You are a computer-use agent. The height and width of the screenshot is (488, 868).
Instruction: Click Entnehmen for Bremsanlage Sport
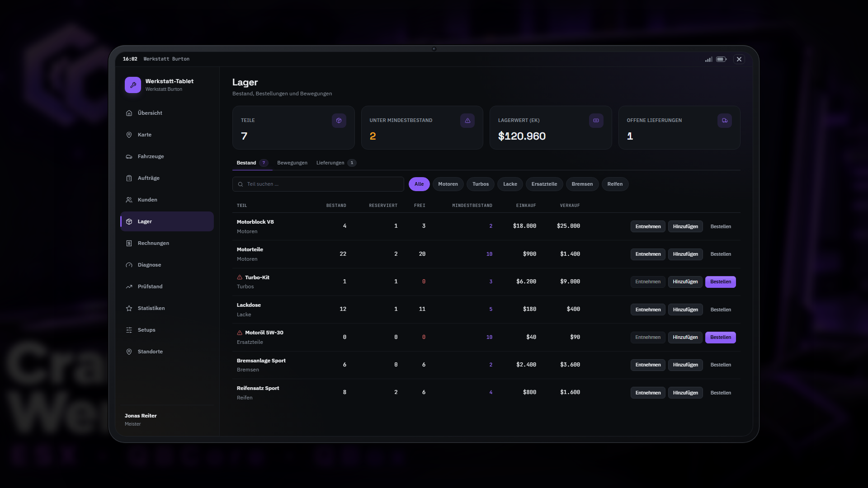pos(648,365)
